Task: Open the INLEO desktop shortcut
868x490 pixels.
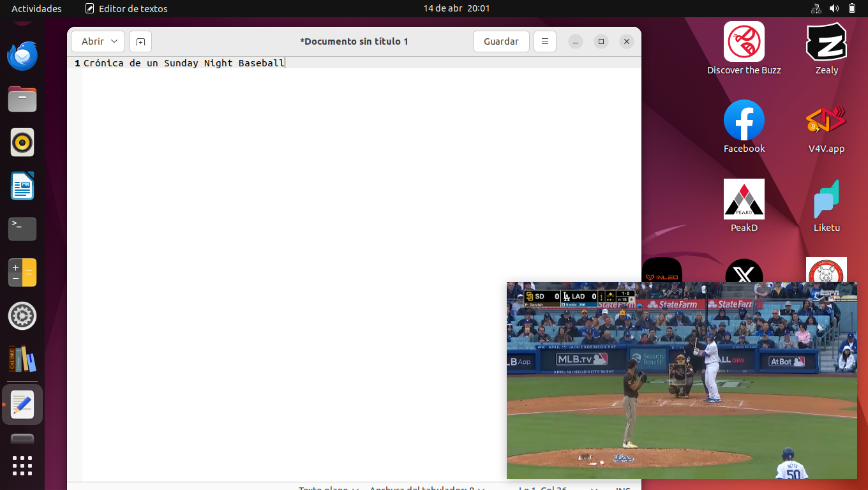Action: coord(662,270)
